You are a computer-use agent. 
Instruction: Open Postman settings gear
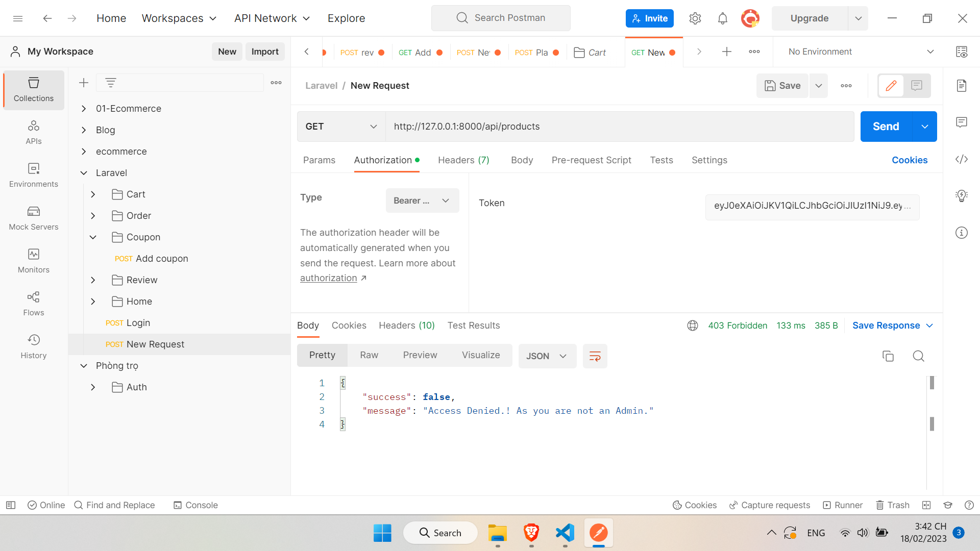point(695,18)
